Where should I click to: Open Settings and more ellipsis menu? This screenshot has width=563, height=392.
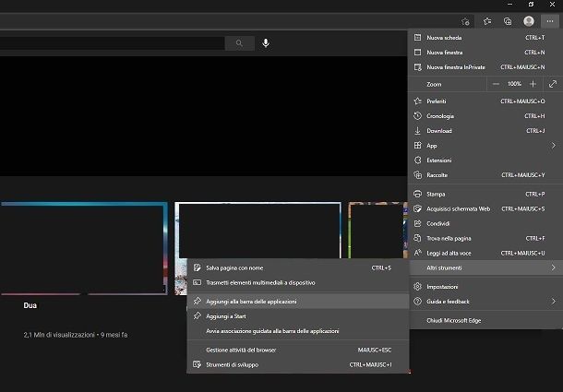coord(550,21)
